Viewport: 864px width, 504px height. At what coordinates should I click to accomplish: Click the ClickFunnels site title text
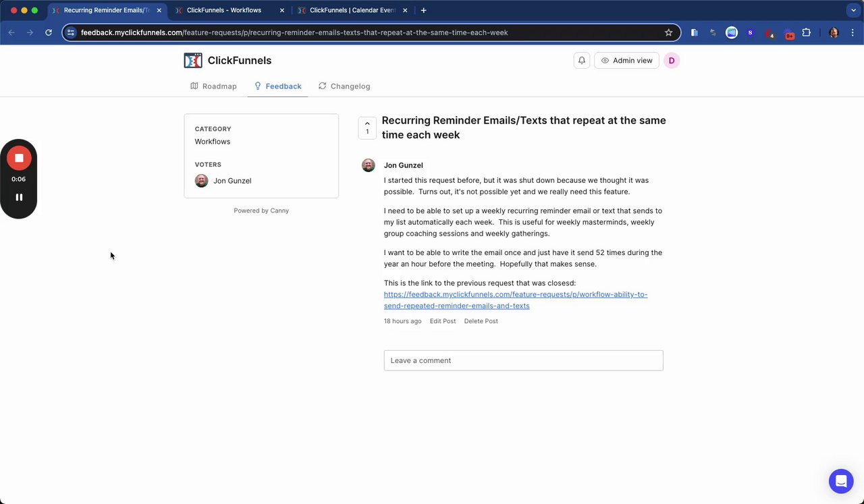click(x=240, y=60)
